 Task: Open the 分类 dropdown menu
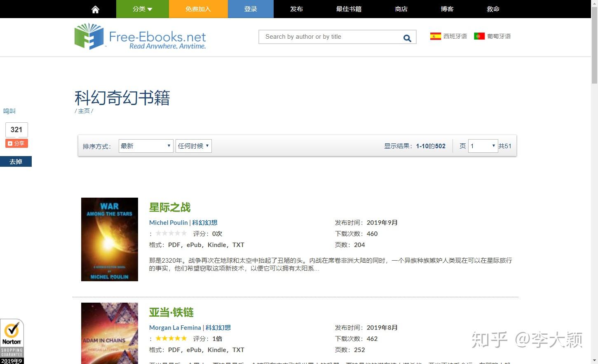click(143, 9)
